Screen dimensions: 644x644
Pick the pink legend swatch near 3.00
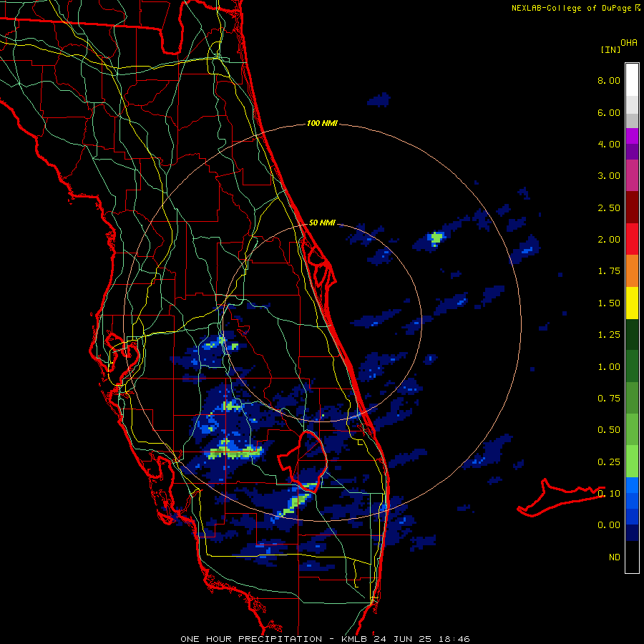coord(632,176)
